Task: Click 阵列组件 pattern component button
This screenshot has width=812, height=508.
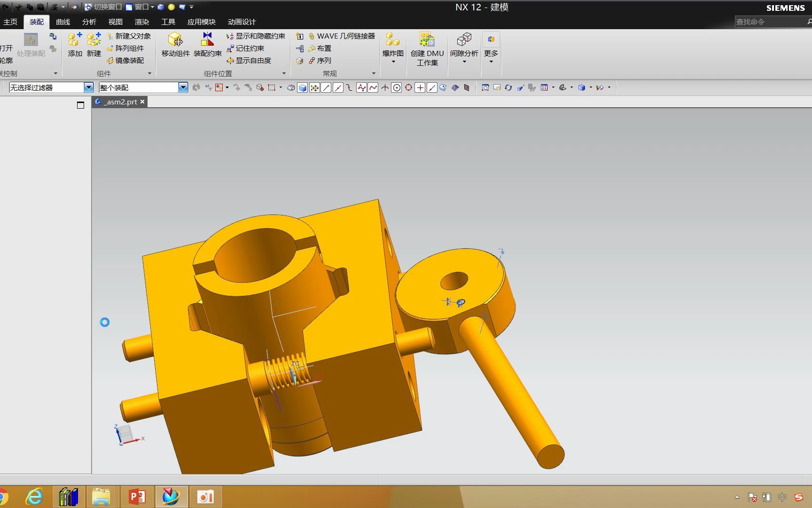Action: [x=125, y=48]
